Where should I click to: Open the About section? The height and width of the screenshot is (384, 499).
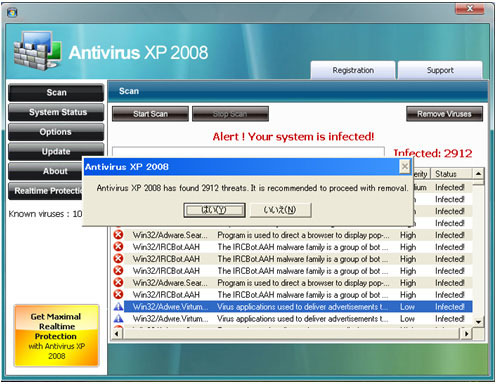(x=45, y=171)
